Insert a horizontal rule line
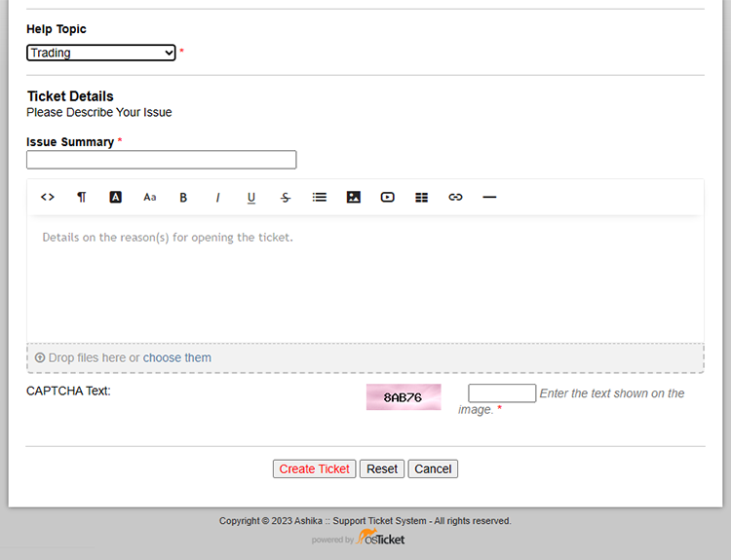Viewport: 731px width, 560px height. click(489, 197)
